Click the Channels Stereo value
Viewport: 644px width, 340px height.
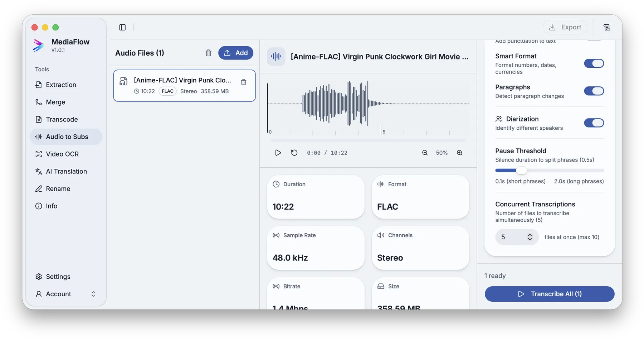(x=390, y=258)
